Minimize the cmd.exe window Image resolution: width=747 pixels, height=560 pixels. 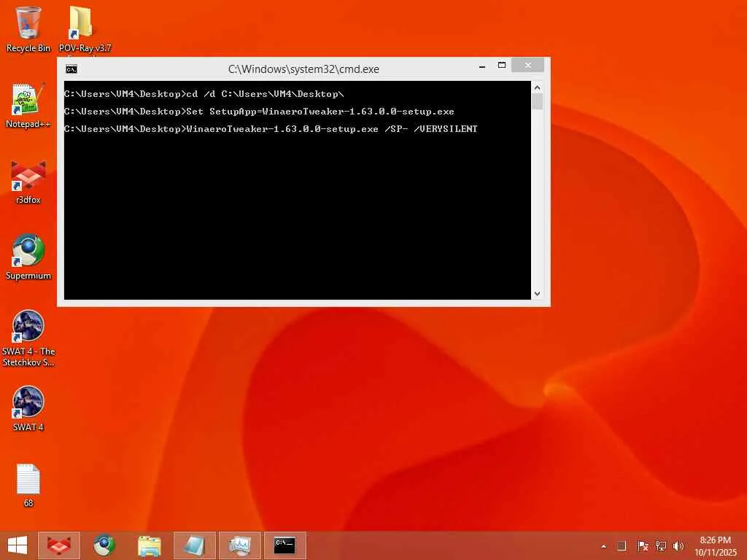[482, 66]
